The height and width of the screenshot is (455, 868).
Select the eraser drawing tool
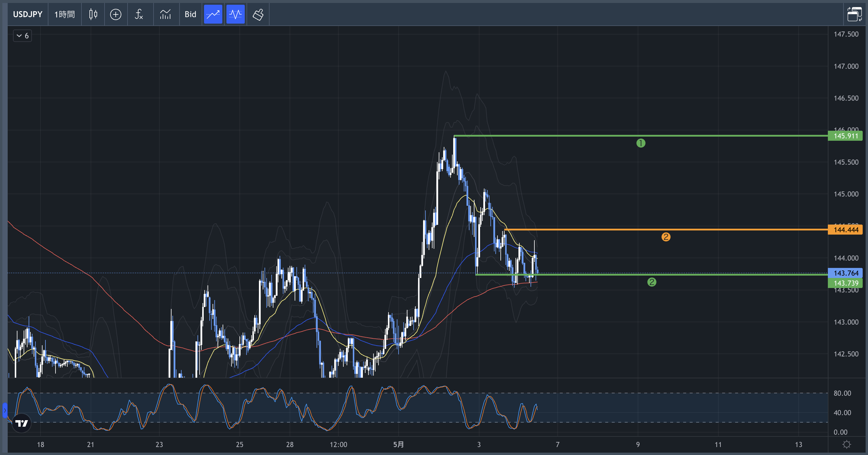(258, 14)
